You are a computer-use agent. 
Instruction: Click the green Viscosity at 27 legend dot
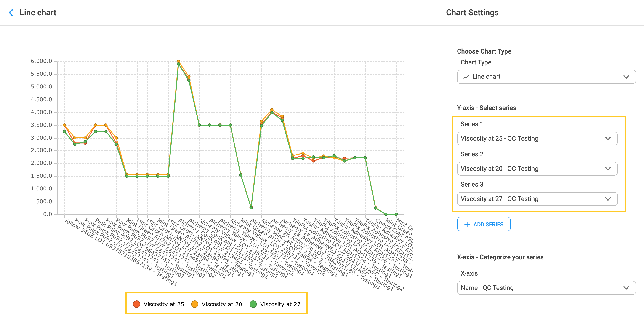[x=253, y=304]
